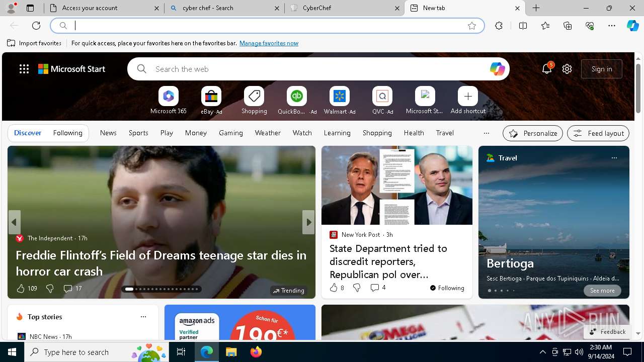Select the second Travel card pagination dot
The image size is (644, 362).
click(495, 290)
